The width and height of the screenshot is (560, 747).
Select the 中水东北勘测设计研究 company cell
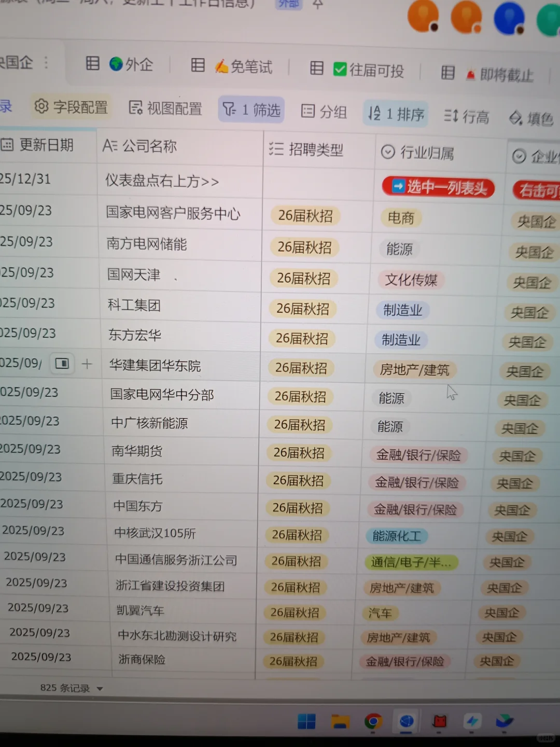point(184,636)
